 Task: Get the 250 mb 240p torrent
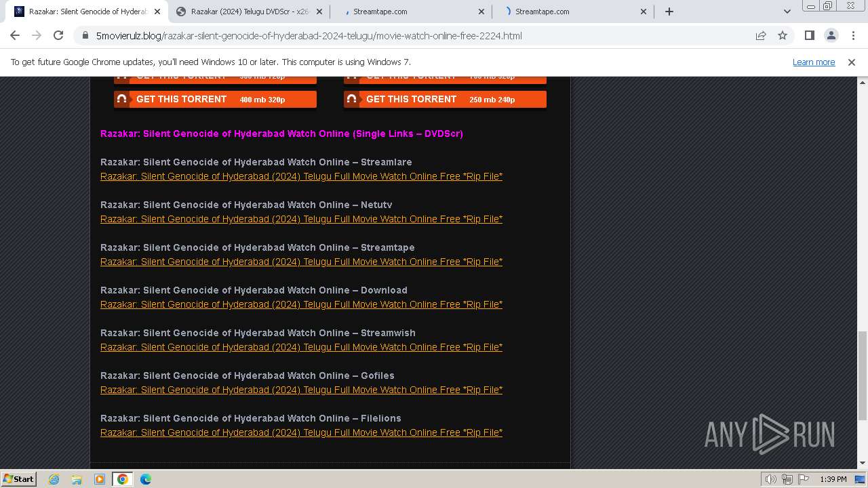coord(445,99)
